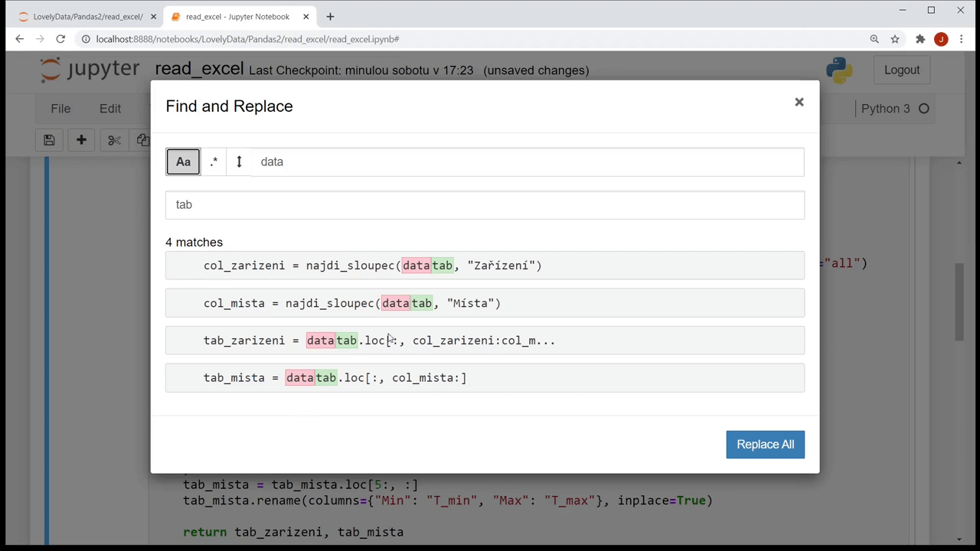The image size is (980, 551).
Task: Click the save notebook floppy icon
Action: pyautogui.click(x=49, y=140)
